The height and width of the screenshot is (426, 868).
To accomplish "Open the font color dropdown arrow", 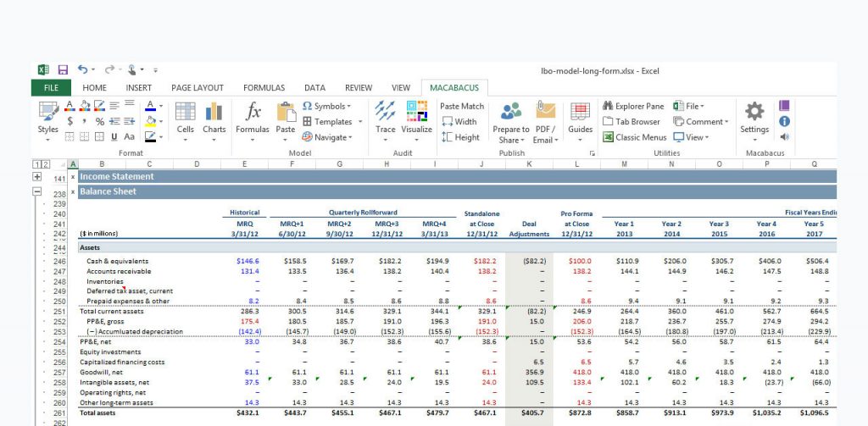I will point(161,106).
